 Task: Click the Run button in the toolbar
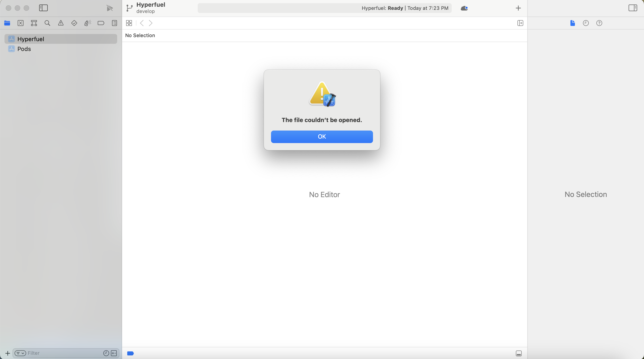(x=110, y=8)
